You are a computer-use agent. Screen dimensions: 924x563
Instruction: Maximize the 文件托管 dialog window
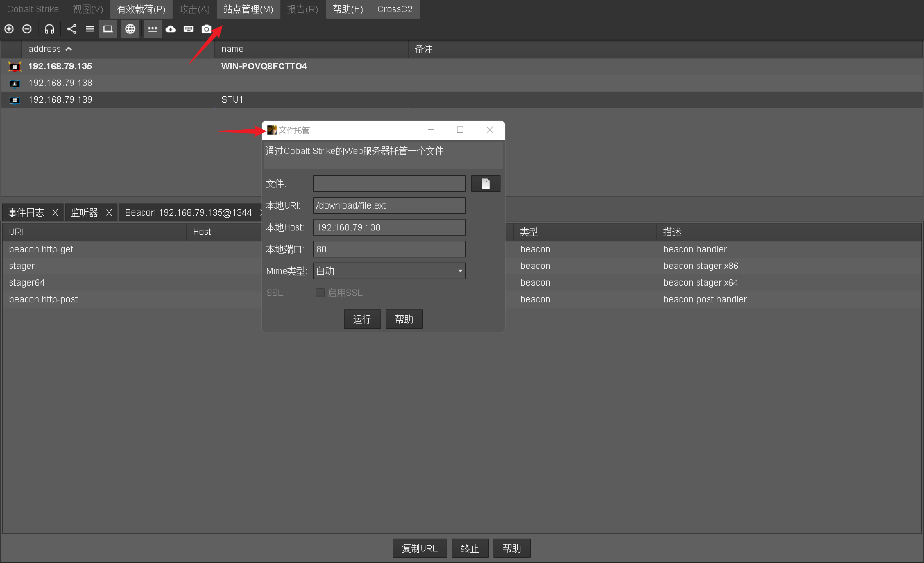coord(460,130)
